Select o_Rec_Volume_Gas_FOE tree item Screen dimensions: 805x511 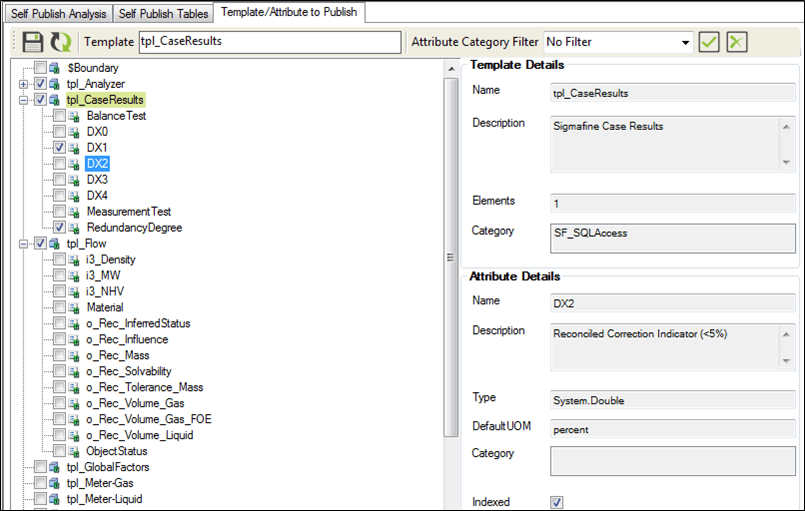coord(149,419)
